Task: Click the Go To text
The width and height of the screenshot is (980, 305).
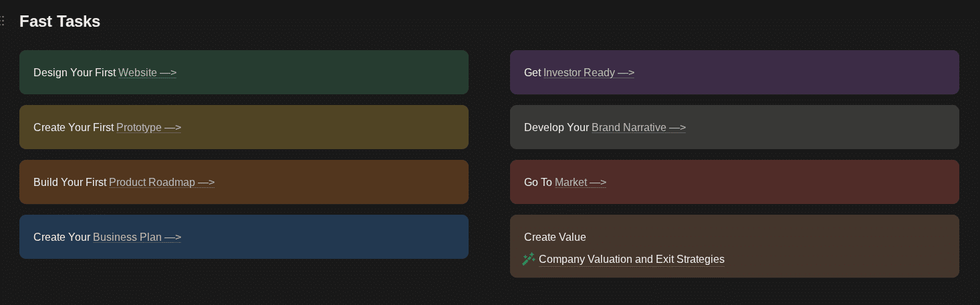Action: pyautogui.click(x=537, y=182)
